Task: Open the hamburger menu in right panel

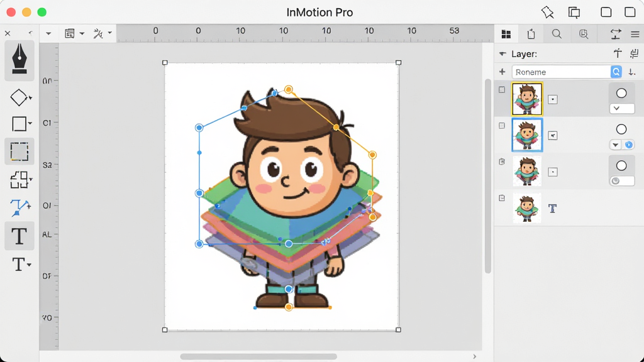Action: coord(635,34)
